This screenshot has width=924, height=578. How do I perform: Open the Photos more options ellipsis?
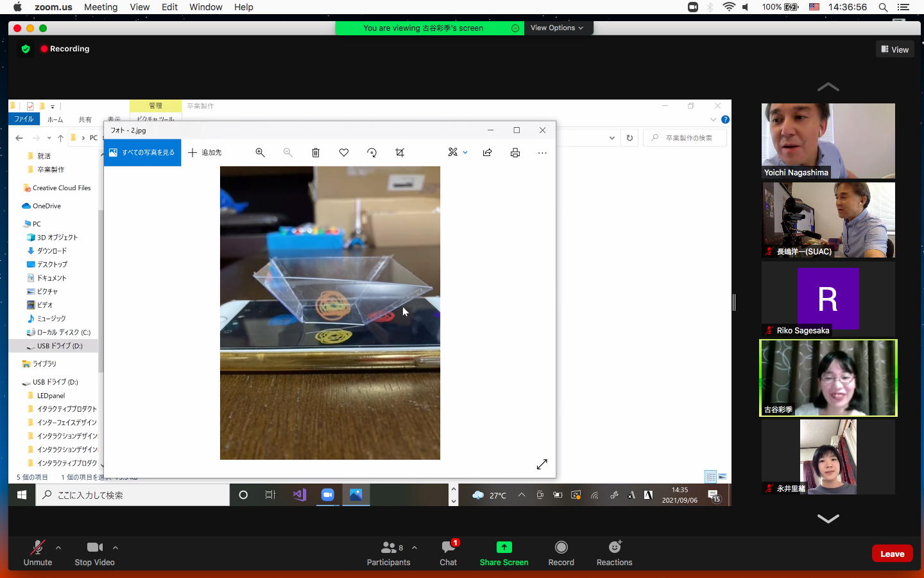pyautogui.click(x=542, y=153)
